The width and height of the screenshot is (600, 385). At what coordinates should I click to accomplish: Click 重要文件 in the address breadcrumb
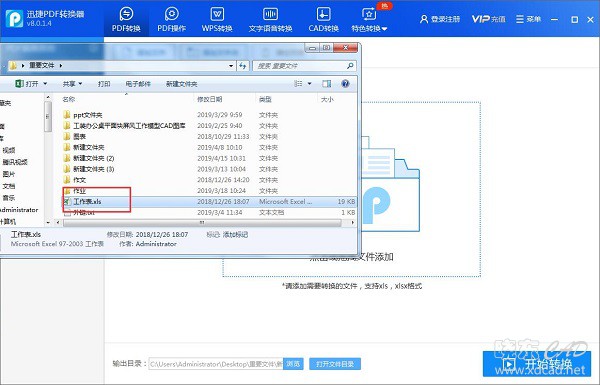pyautogui.click(x=42, y=65)
